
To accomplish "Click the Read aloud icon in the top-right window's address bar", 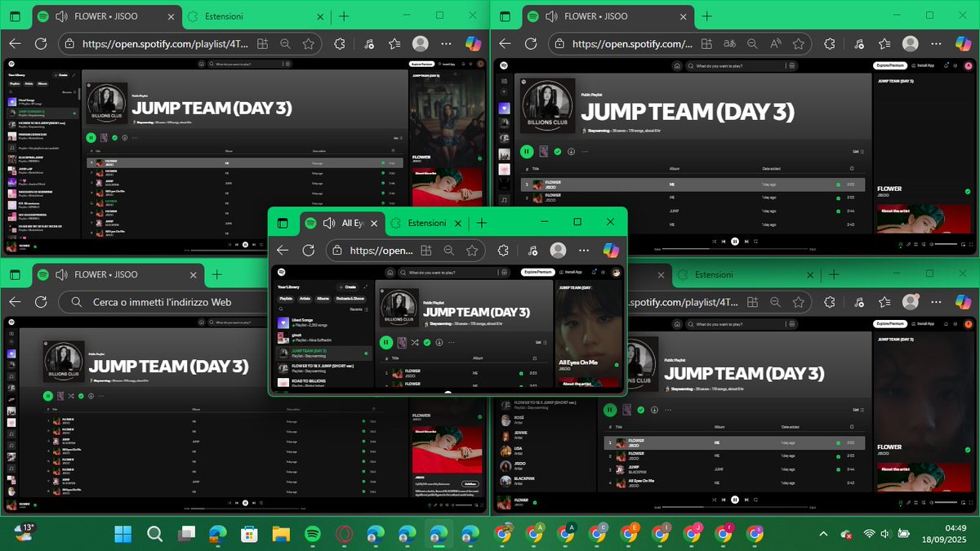I will (776, 44).
